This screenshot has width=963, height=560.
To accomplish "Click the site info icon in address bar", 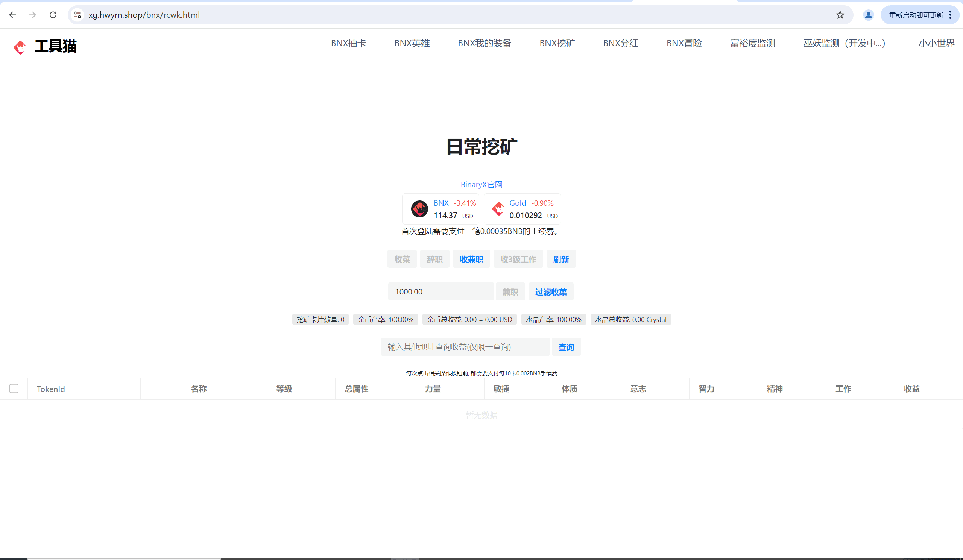I will 77,15.
